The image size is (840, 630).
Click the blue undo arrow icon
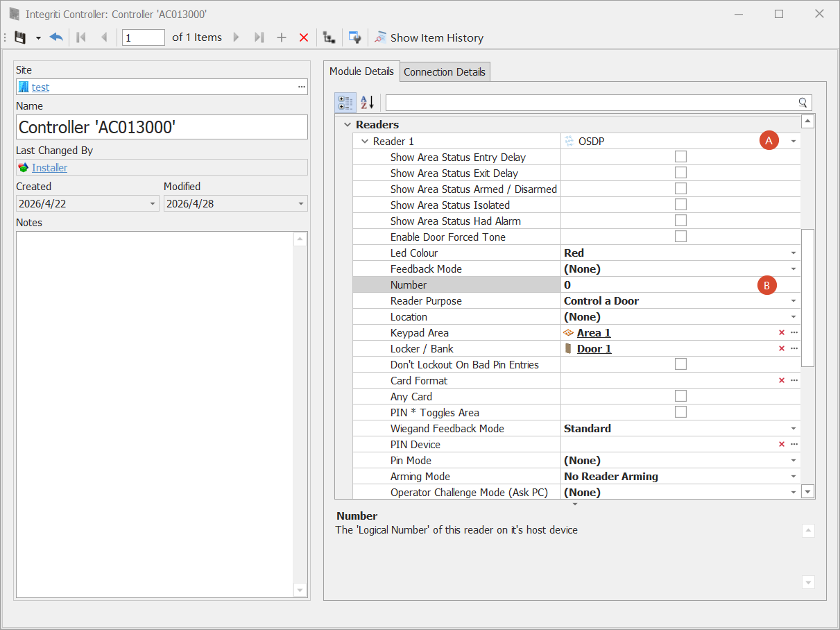point(56,37)
